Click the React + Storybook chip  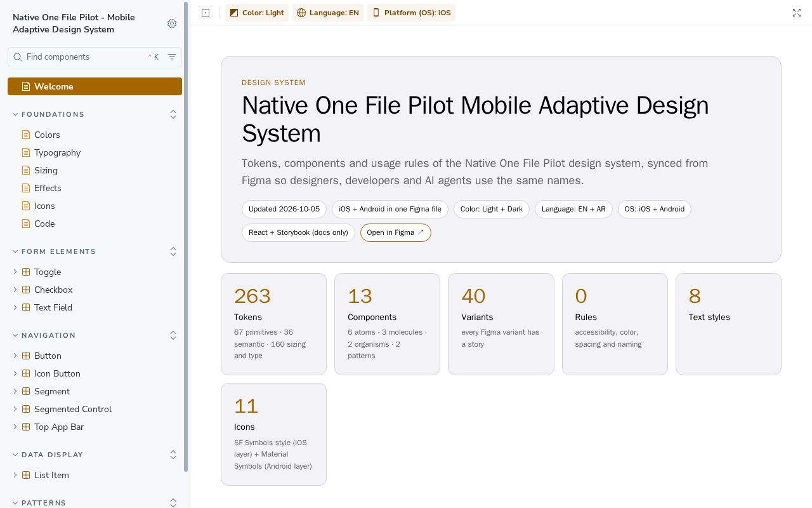click(298, 232)
